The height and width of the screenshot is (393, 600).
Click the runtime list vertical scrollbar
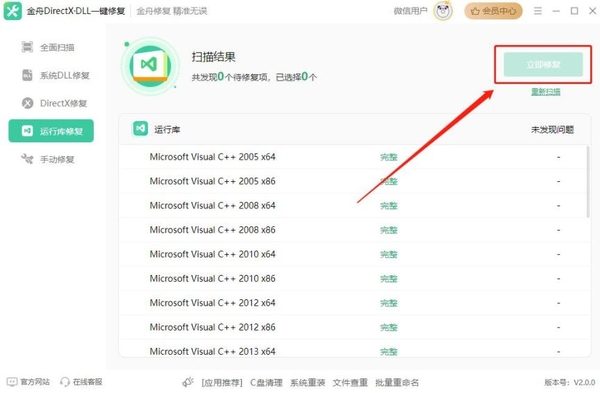[x=588, y=181]
